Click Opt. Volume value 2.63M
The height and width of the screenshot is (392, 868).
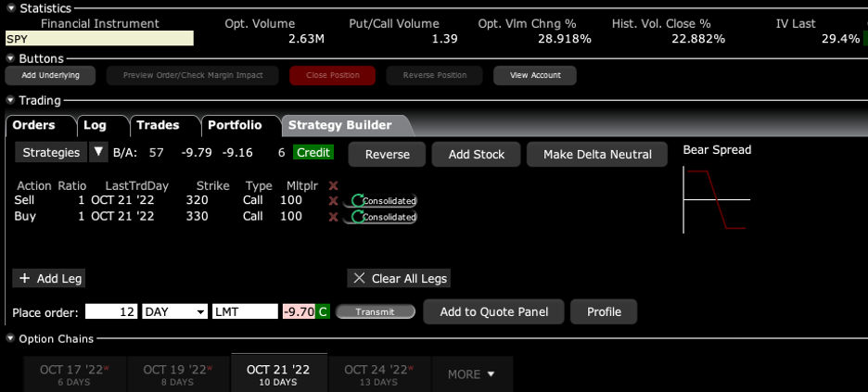(306, 39)
